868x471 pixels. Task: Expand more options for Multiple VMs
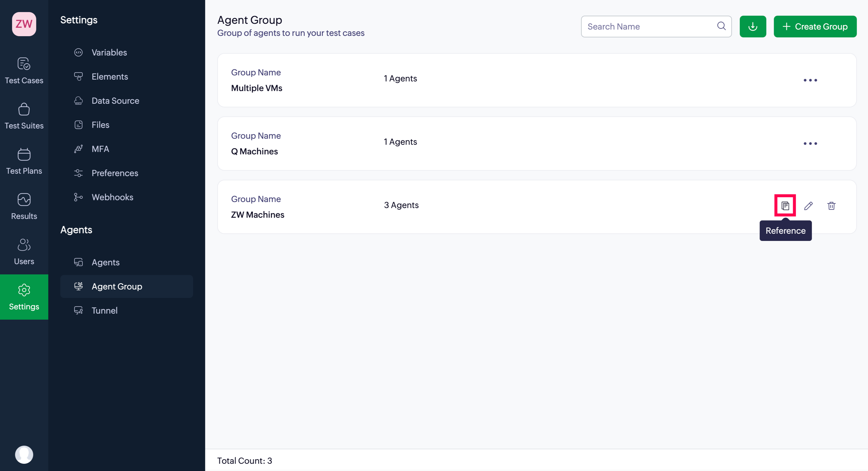[x=810, y=80]
